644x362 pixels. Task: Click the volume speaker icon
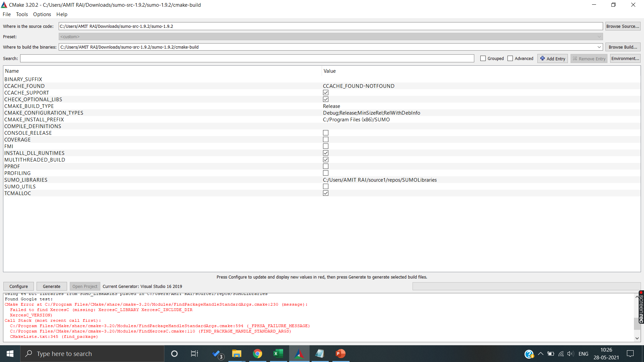pos(571,354)
